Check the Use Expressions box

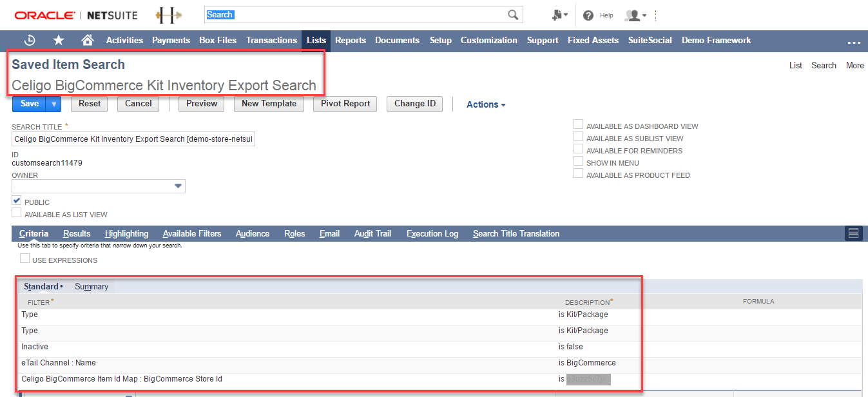(24, 259)
